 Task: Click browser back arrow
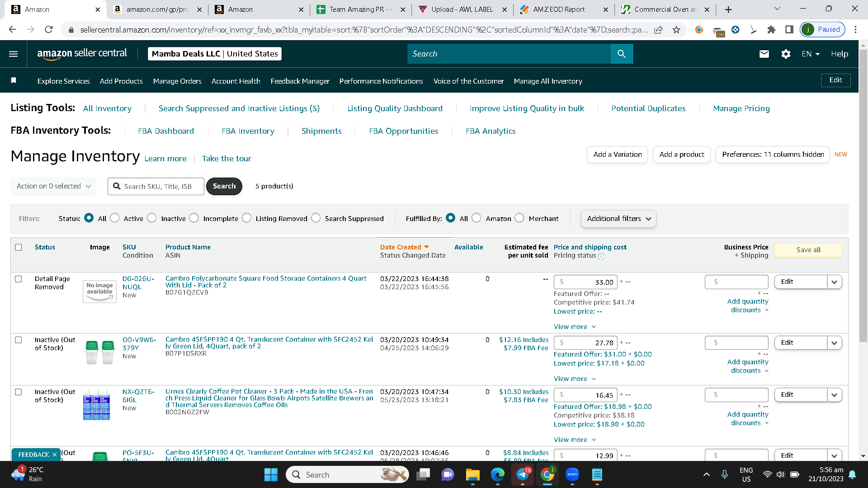[12, 29]
